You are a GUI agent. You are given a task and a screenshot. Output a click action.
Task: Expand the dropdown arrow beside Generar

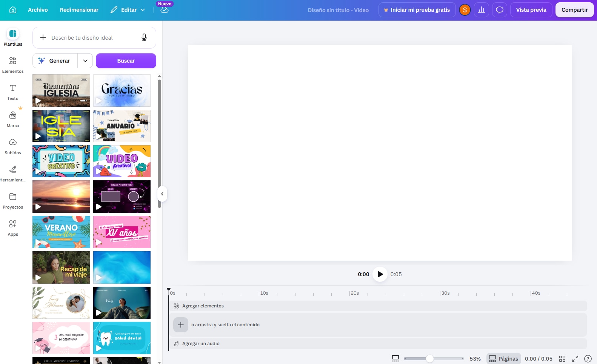click(x=85, y=61)
